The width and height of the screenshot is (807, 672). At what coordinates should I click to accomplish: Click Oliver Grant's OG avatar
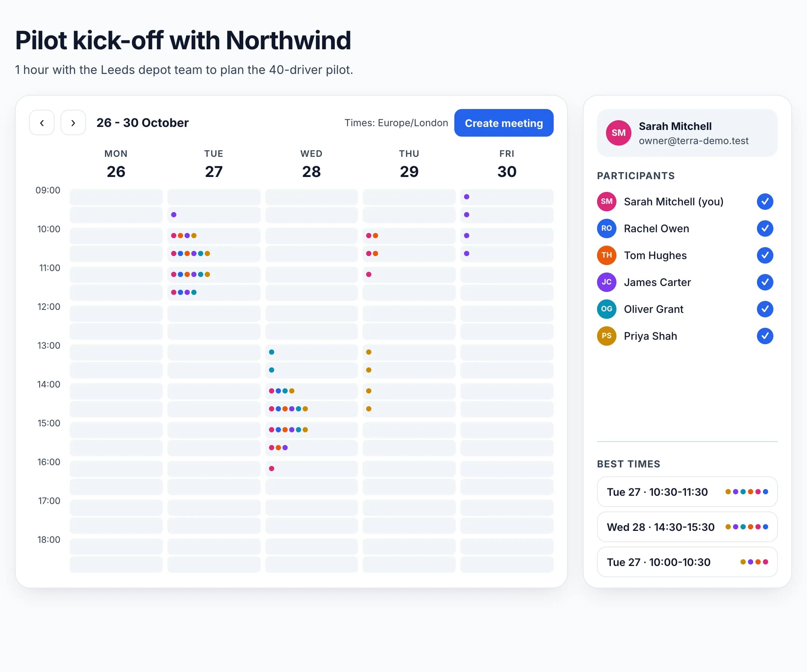coord(606,309)
